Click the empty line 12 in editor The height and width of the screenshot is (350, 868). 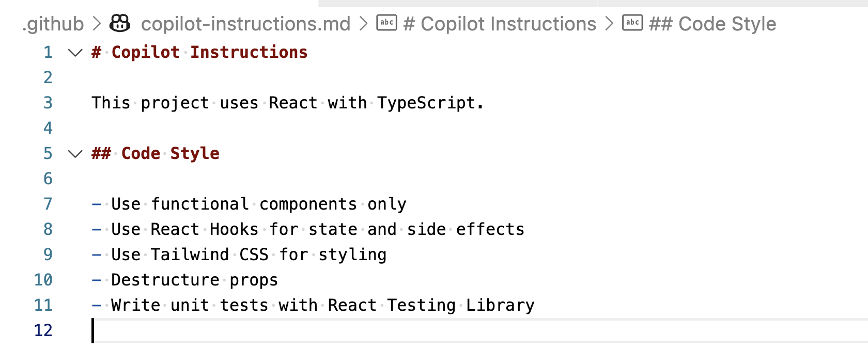[x=479, y=330]
